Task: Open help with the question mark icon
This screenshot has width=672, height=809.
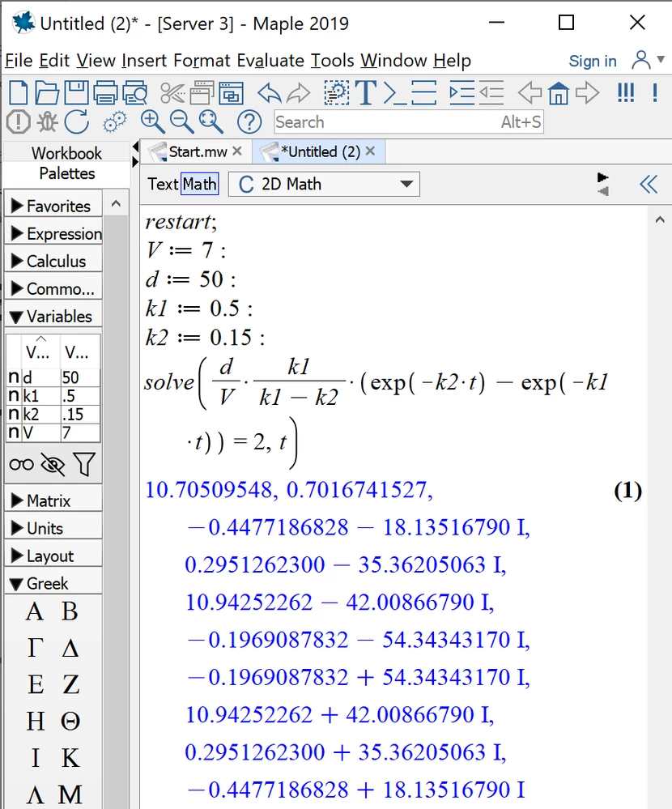Action: click(249, 122)
